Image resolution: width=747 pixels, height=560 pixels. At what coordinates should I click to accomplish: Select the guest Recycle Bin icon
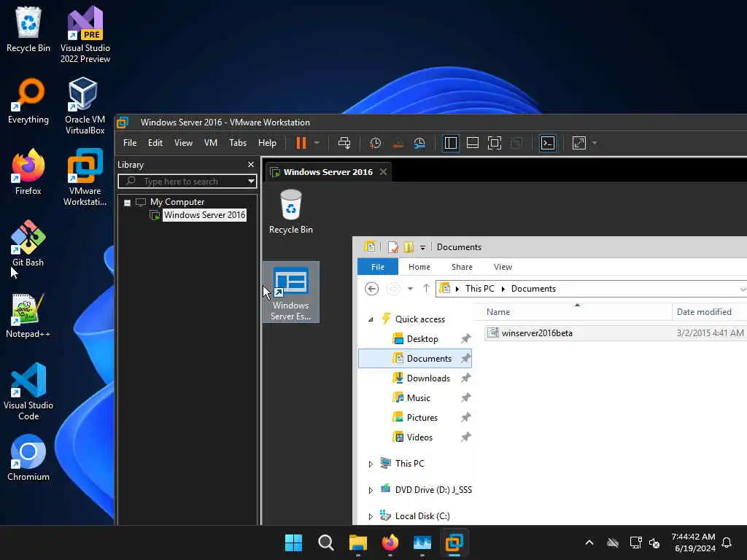290,212
